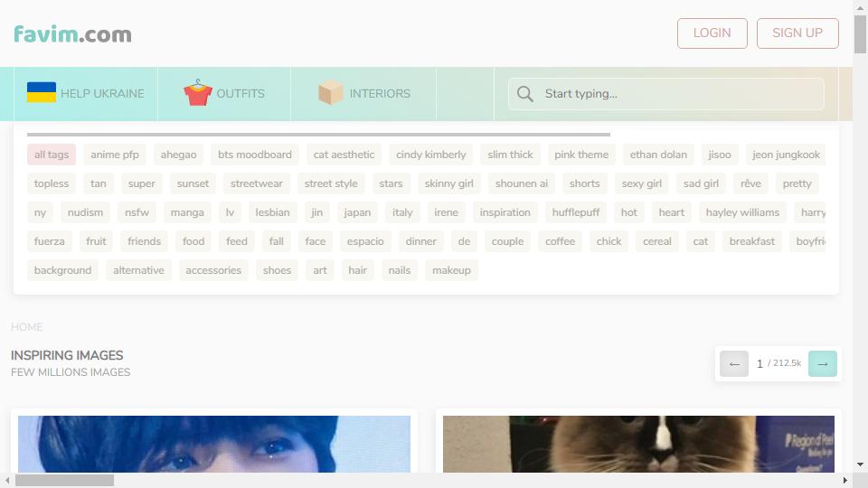Open the 'street style' tag
The height and width of the screenshot is (488, 868).
[331, 183]
